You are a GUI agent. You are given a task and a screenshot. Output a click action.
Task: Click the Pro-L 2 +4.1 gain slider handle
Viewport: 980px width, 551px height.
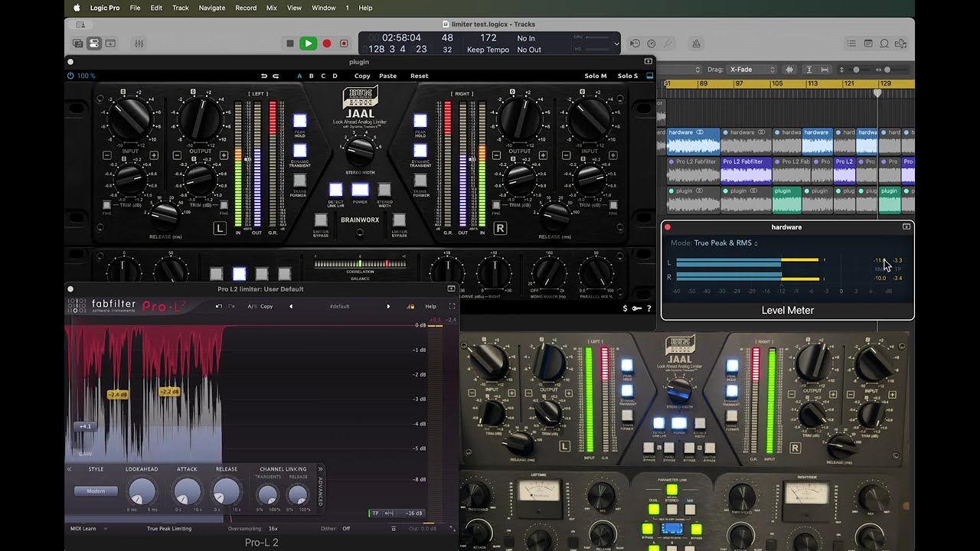[x=85, y=426]
